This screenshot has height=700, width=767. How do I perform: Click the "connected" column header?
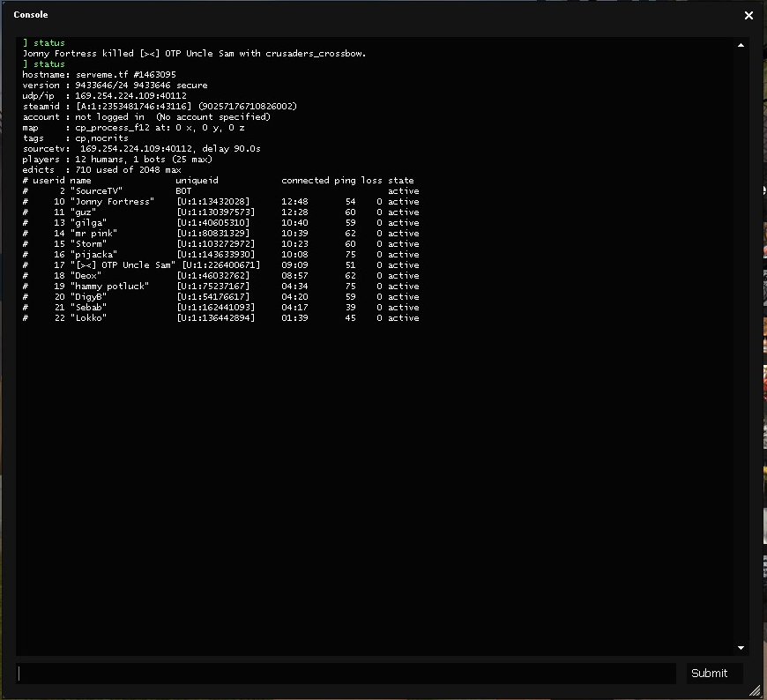point(305,181)
